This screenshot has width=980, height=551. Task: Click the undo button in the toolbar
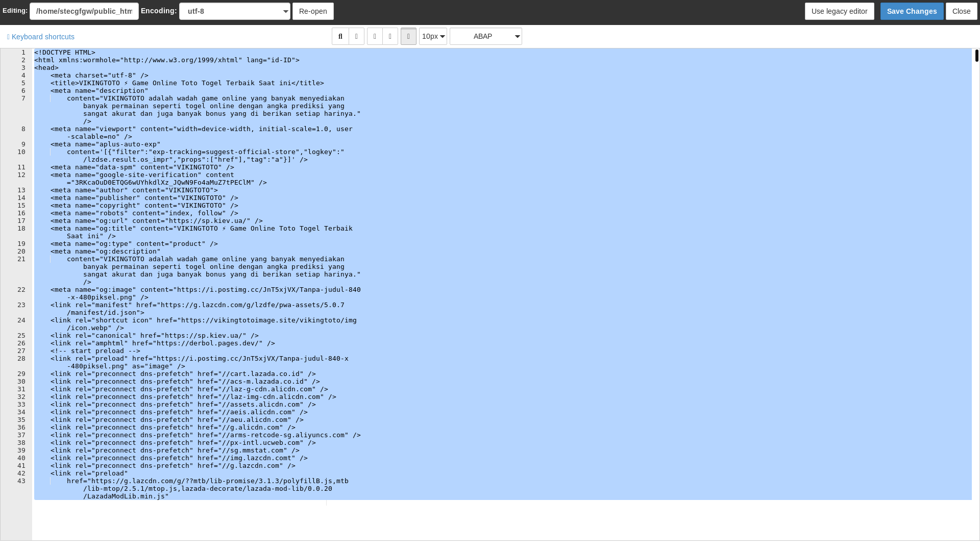375,36
